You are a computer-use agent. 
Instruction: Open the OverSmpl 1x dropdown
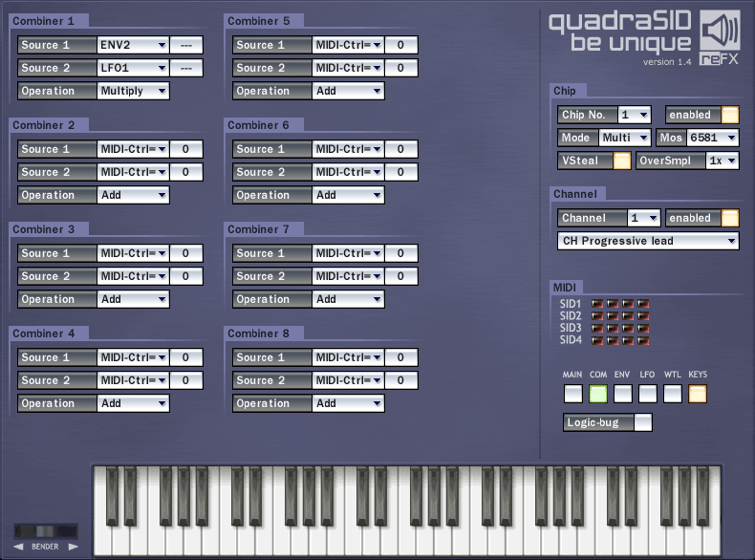click(x=723, y=161)
